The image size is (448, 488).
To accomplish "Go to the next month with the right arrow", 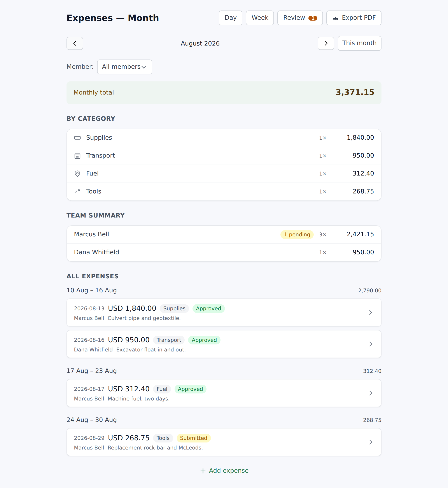I will (326, 43).
